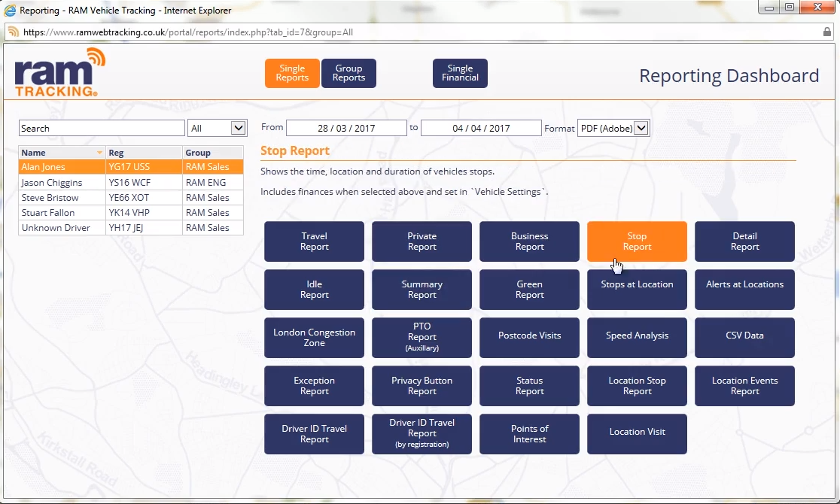
Task: Open the Private Report
Action: [x=422, y=241]
